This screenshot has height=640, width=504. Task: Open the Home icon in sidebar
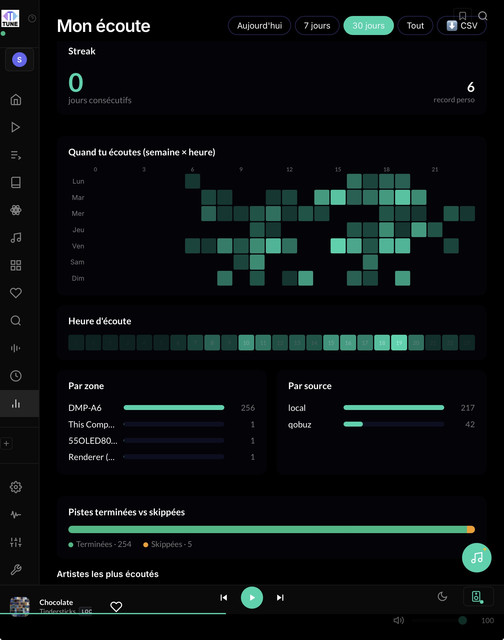click(16, 100)
